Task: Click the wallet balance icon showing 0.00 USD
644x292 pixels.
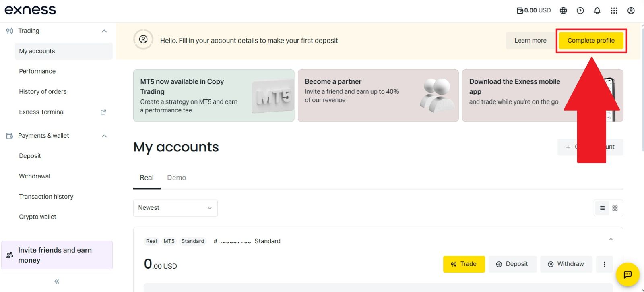Action: click(520, 10)
